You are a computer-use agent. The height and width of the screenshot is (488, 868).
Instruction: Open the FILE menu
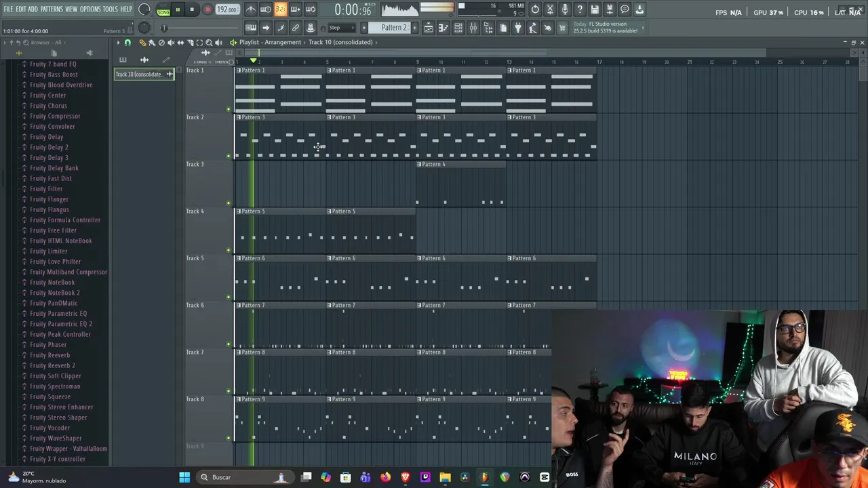click(x=8, y=9)
